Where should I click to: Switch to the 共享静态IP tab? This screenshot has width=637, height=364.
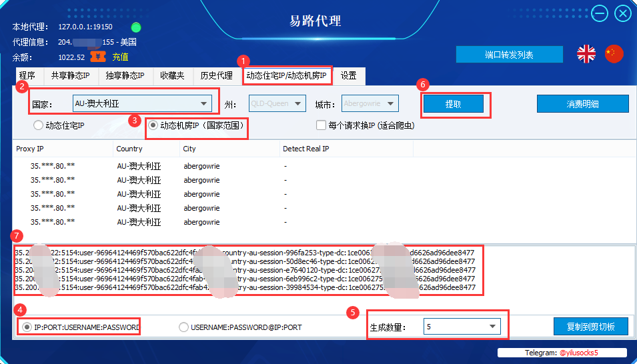pyautogui.click(x=70, y=76)
